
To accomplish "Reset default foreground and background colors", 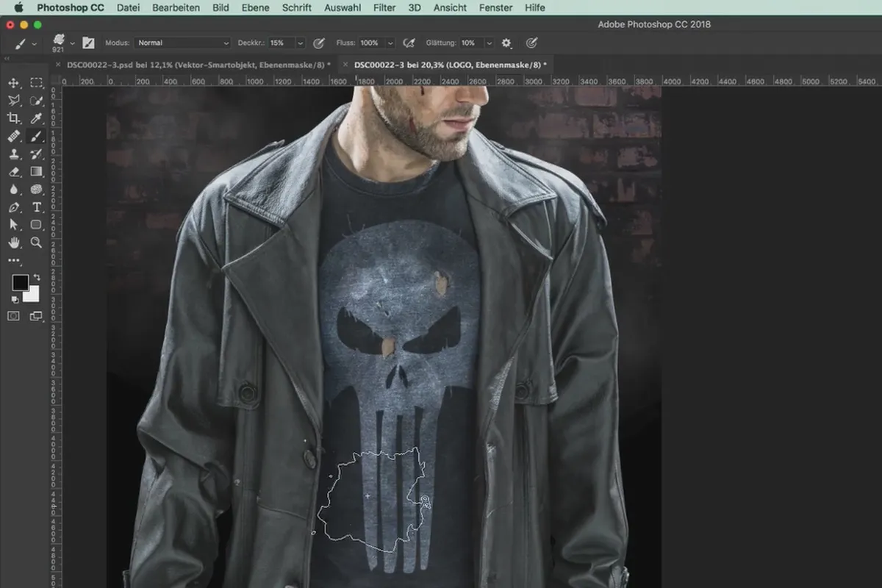I will [14, 300].
